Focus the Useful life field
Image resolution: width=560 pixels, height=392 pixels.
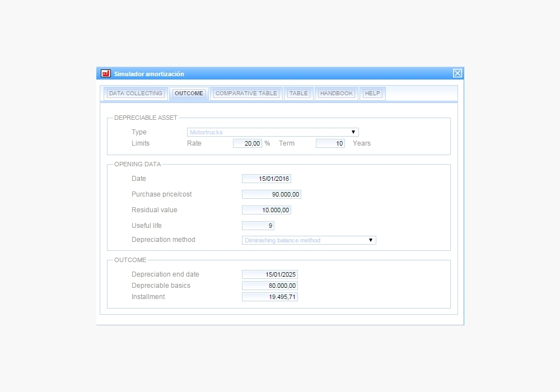(258, 226)
